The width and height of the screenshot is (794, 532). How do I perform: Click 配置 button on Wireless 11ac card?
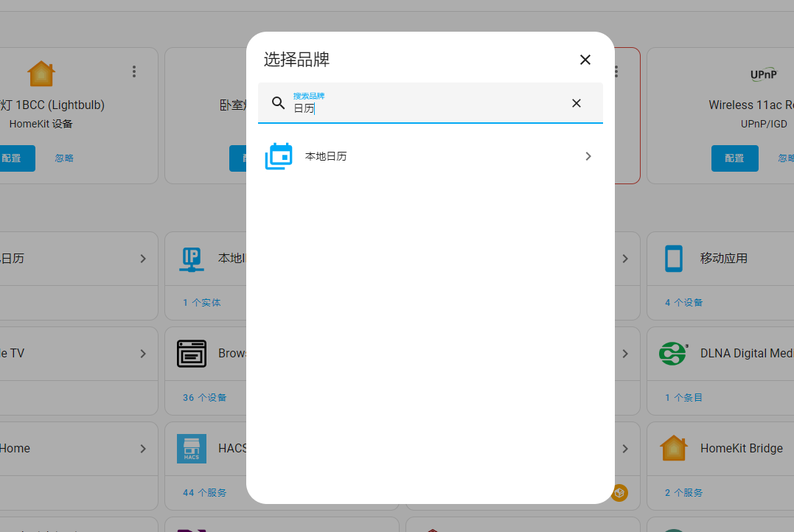click(x=734, y=158)
